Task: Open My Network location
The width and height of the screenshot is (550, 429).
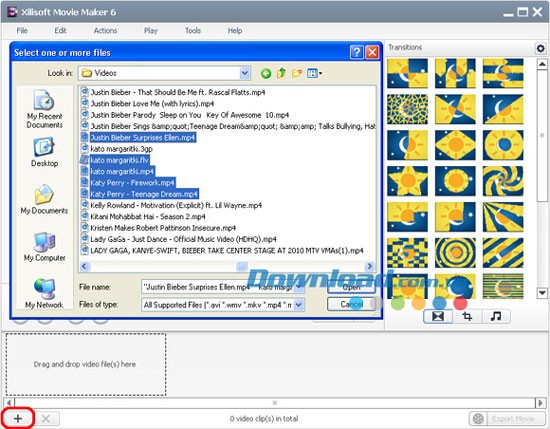Action: point(45,293)
